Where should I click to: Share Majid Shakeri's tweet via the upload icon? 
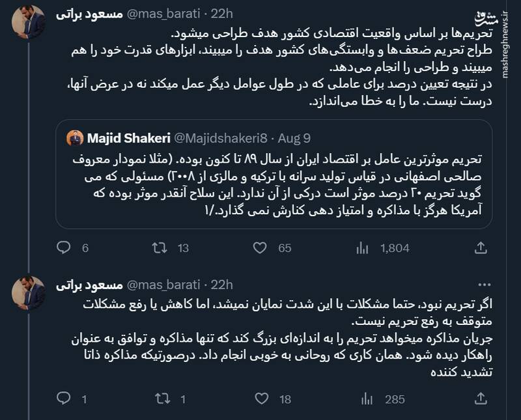coord(482,246)
